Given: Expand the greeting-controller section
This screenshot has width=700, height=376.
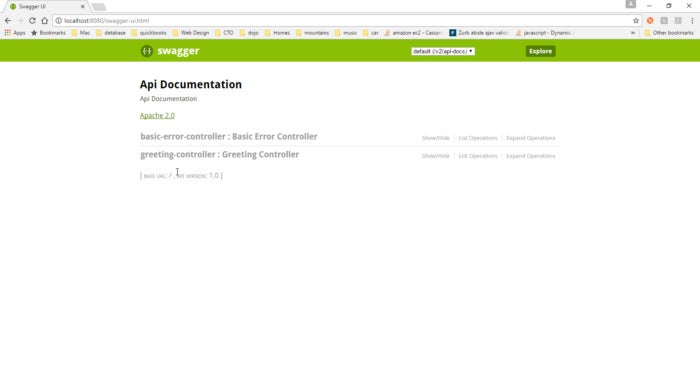Looking at the screenshot, I should tap(530, 156).
